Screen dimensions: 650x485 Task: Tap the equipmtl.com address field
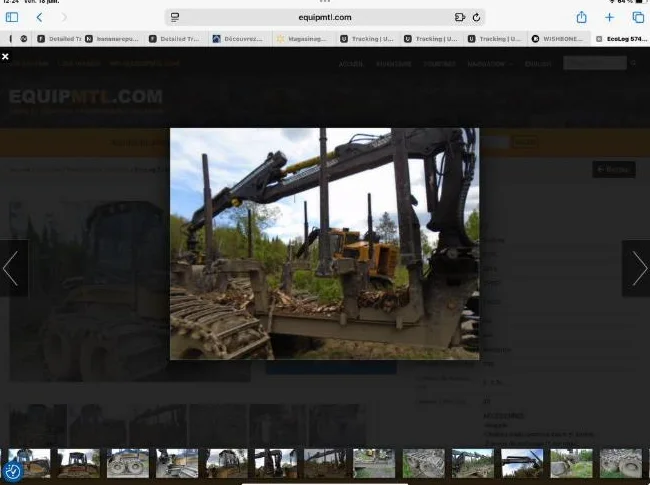[x=325, y=17]
